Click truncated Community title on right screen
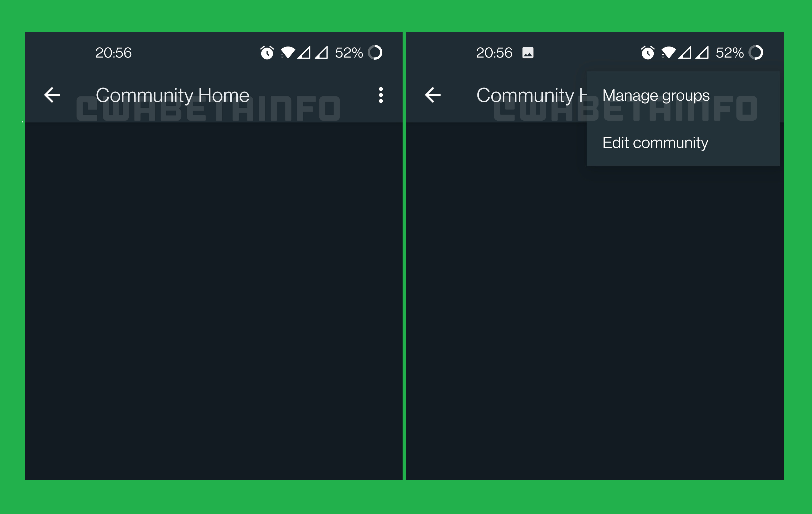812x514 pixels. click(532, 95)
